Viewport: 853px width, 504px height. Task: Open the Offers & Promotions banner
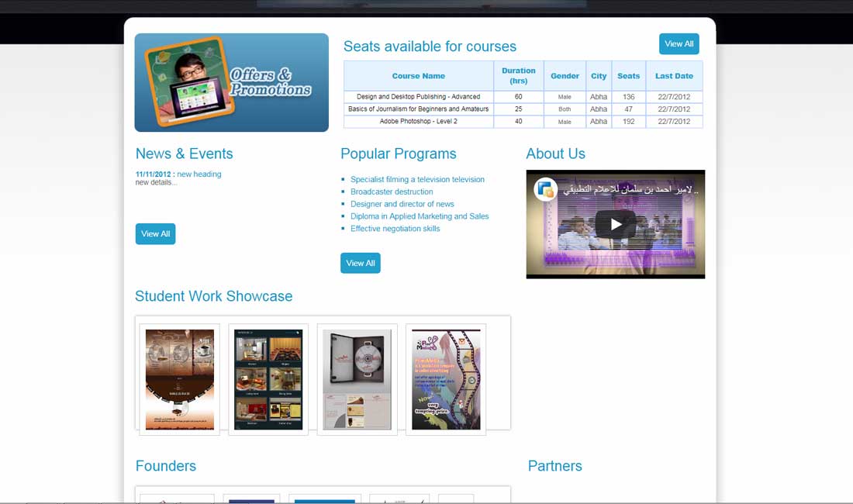tap(231, 82)
